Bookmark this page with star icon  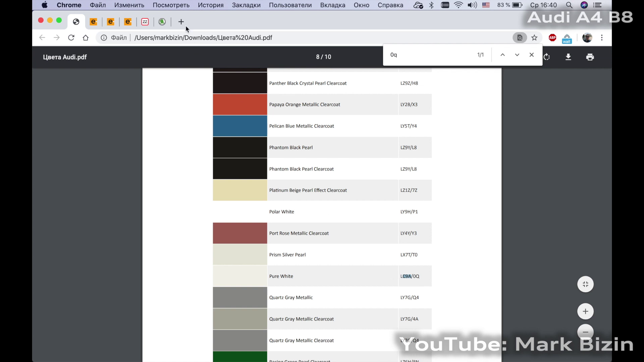point(534,38)
